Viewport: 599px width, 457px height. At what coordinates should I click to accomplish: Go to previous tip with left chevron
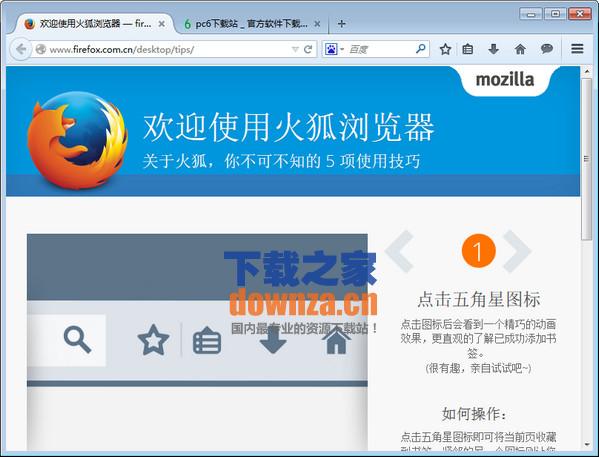400,251
